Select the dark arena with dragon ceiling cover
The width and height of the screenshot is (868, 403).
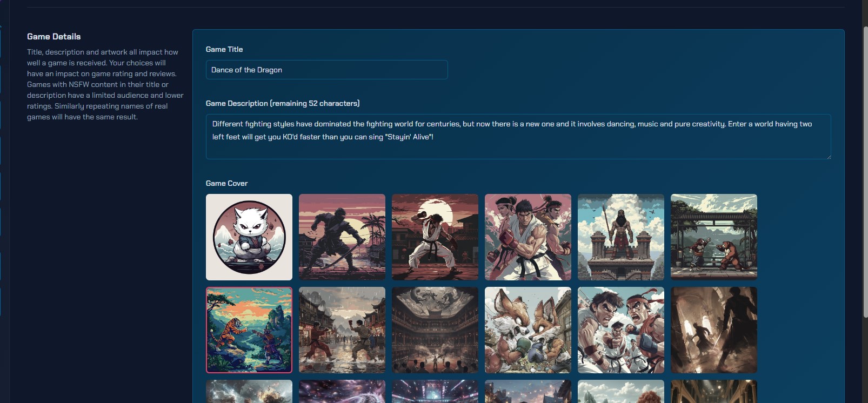435,330
